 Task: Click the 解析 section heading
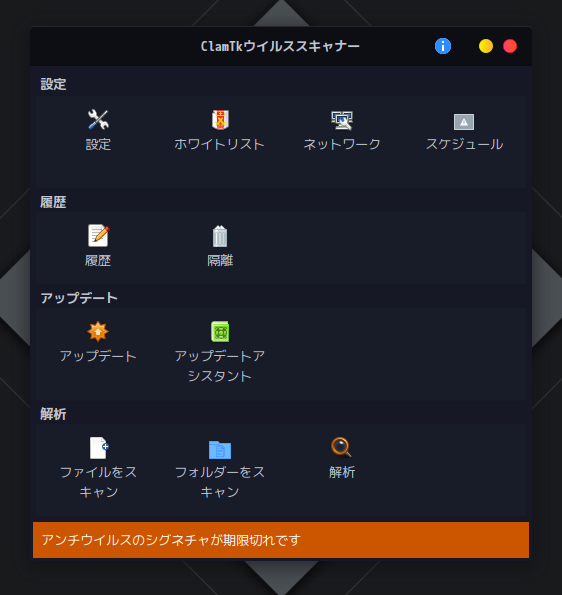(53, 414)
